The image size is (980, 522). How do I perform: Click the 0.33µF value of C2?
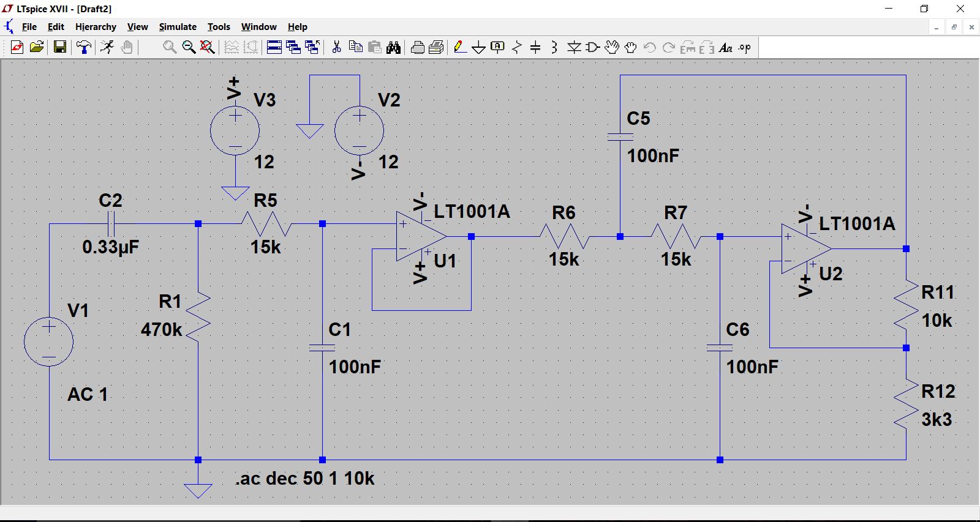[x=111, y=247]
